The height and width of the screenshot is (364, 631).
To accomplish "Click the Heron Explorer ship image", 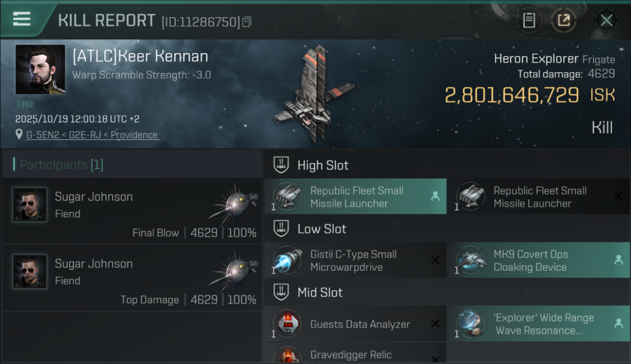I will (315, 95).
